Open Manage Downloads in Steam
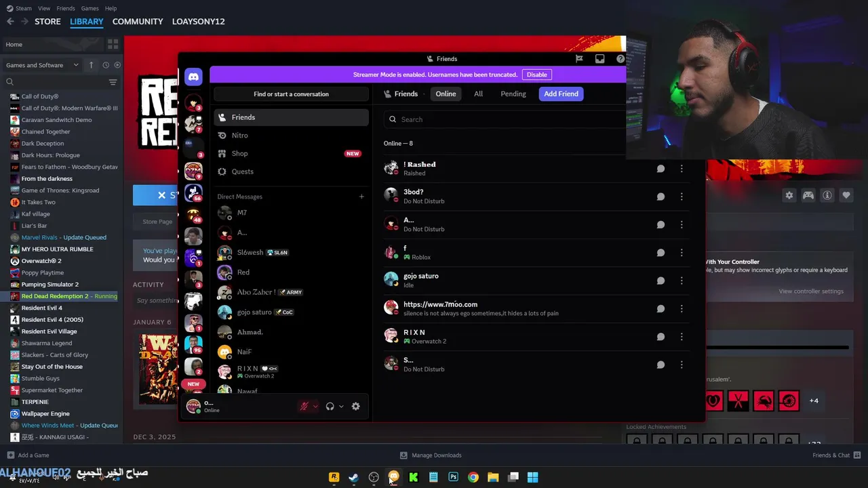 tap(431, 455)
